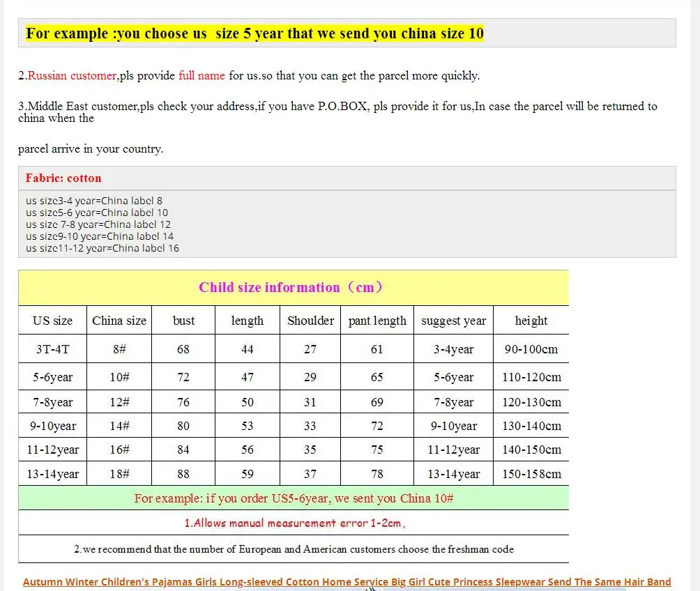This screenshot has width=700, height=591.
Task: Click the 'US size' column header
Action: tap(53, 321)
